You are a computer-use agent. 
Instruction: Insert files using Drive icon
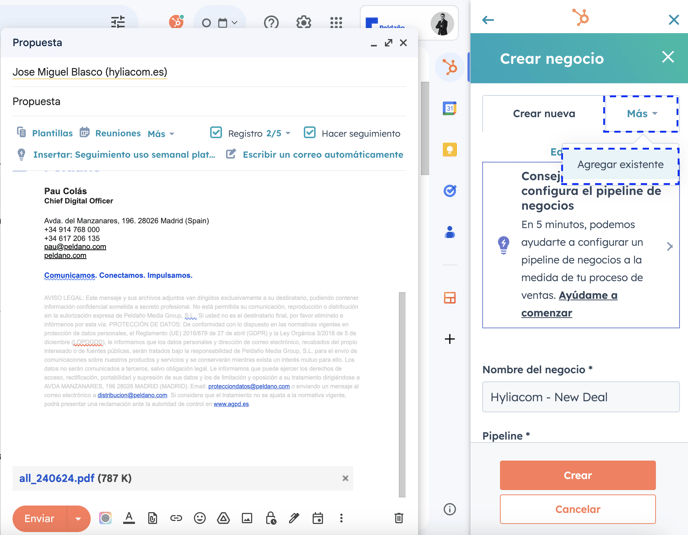[x=223, y=518]
